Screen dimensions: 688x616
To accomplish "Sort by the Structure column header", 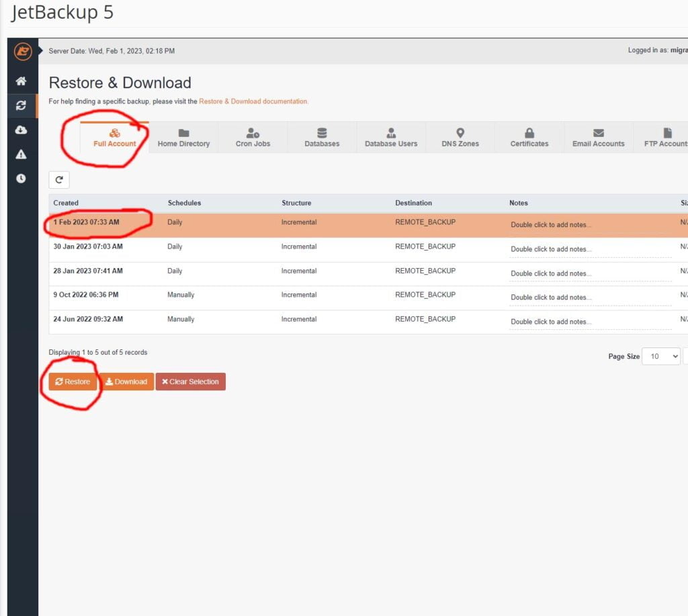I will 296,203.
